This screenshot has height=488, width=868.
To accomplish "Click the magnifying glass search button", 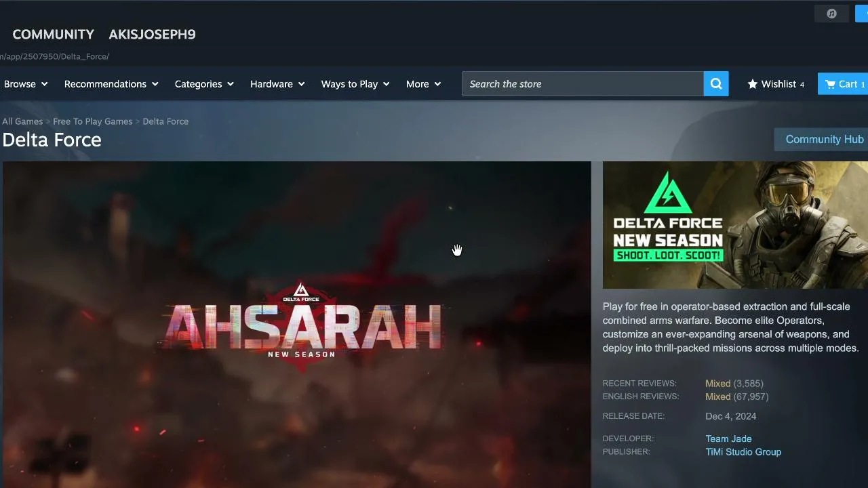I will pyautogui.click(x=716, y=84).
